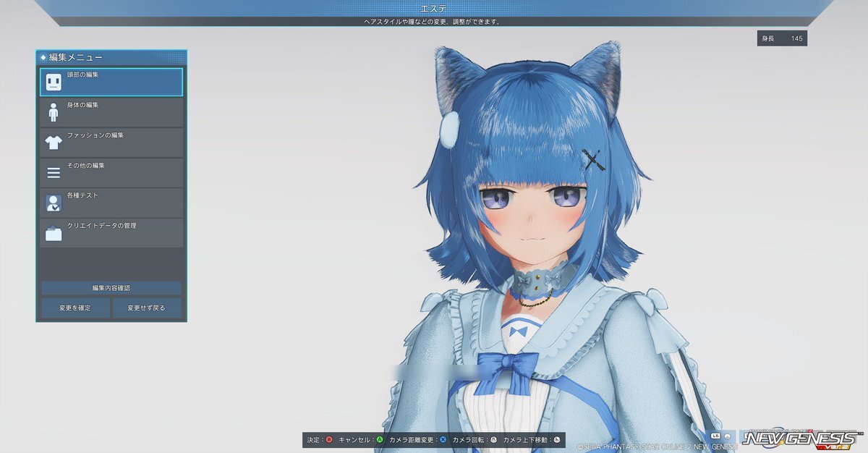Click the blue X icon for カメラ距離変更

point(443,439)
